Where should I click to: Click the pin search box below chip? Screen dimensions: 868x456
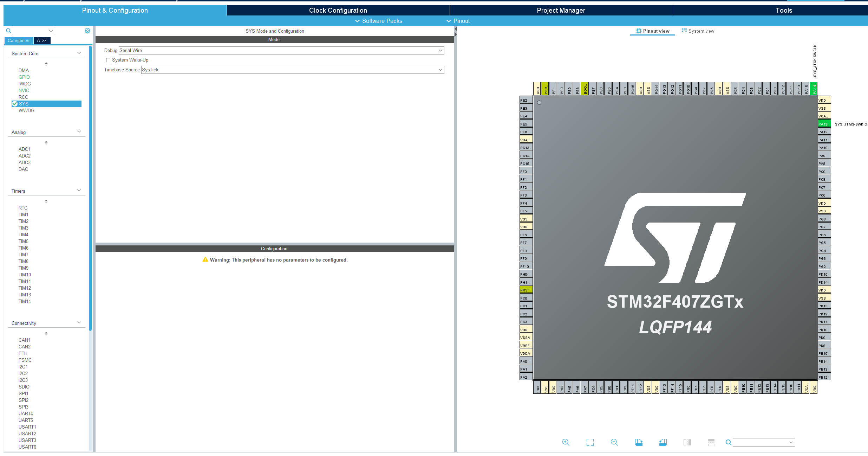[x=761, y=442]
